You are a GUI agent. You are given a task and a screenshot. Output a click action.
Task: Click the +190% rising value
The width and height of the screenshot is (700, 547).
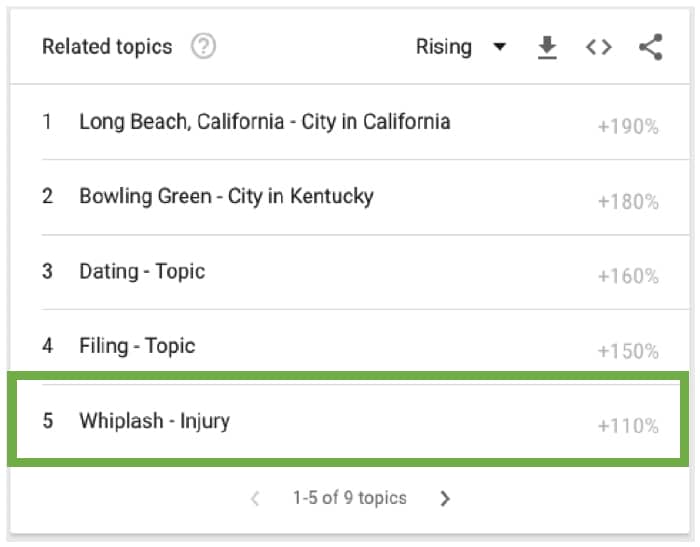click(x=628, y=127)
